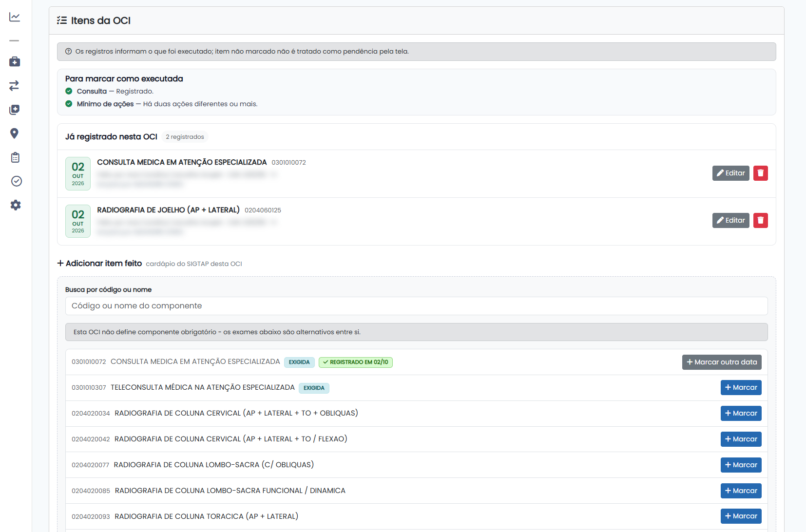
Task: Click the 02 OUT 2026 date on Consulta Medica
Action: click(78, 173)
